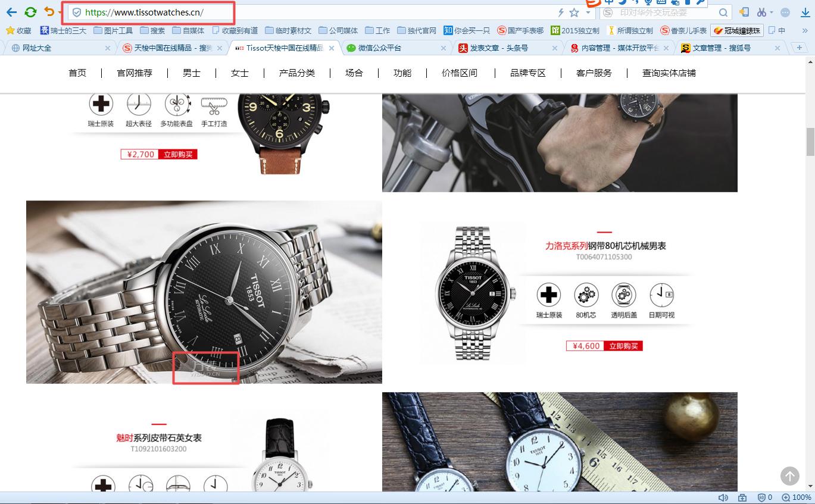Open the 查询实体店铺 link
This screenshot has width=815, height=504.
668,73
